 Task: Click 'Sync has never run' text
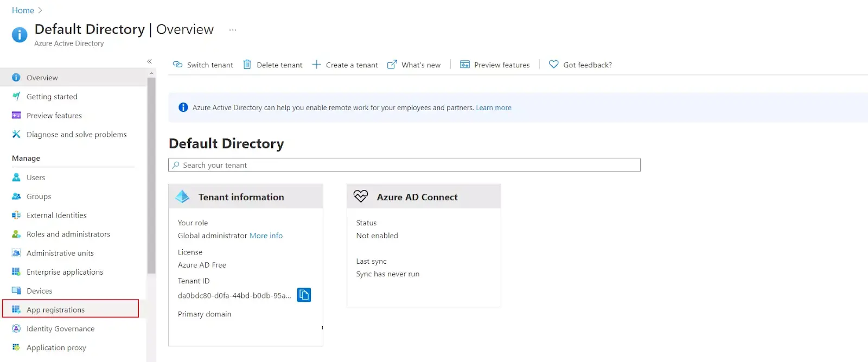click(388, 274)
